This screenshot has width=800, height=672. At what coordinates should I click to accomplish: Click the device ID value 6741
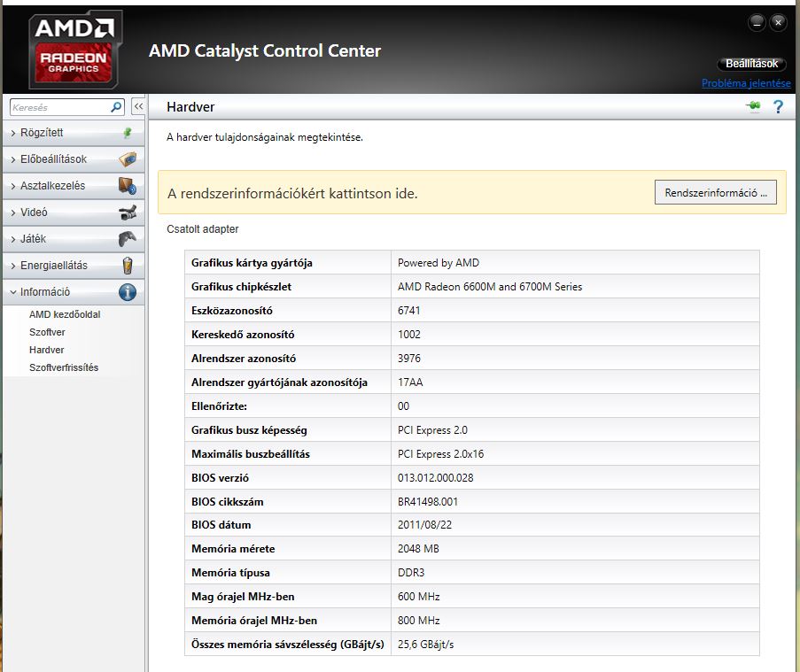408,311
